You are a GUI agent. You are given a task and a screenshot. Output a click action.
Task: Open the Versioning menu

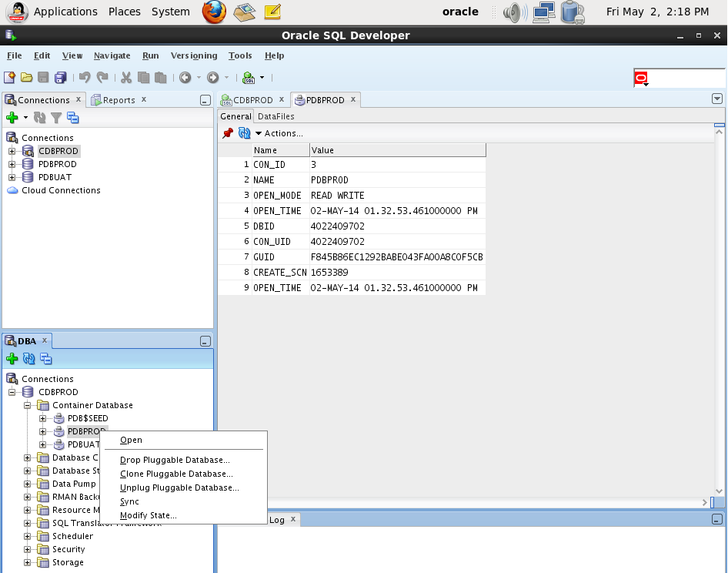tap(193, 55)
